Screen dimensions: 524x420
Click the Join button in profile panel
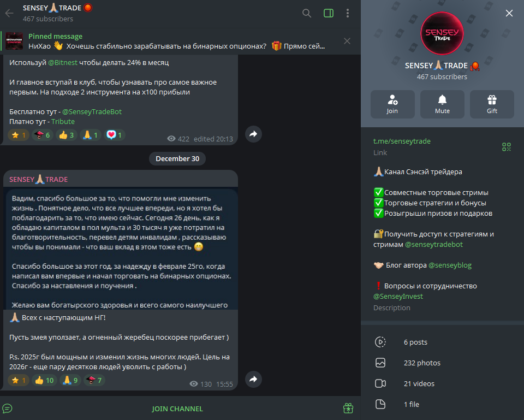392,104
